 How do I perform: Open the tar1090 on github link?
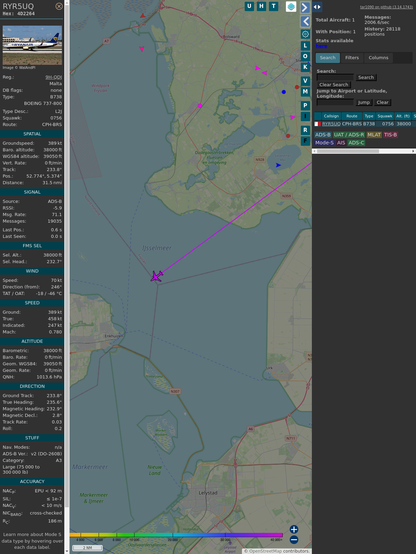(x=386, y=7)
